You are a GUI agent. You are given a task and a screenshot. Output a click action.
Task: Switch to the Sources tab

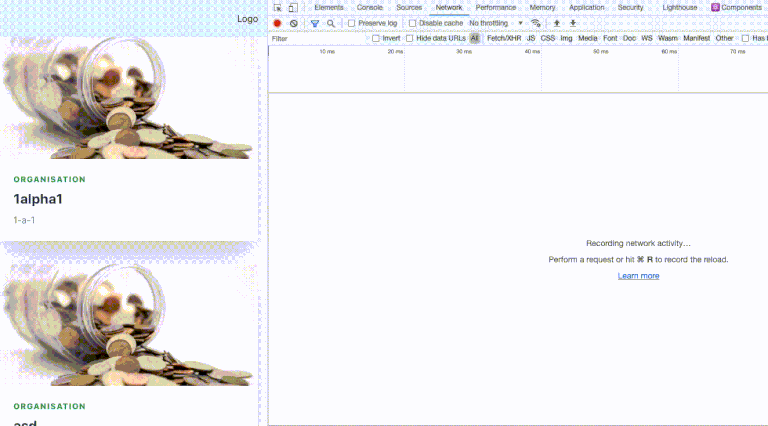click(x=409, y=7)
